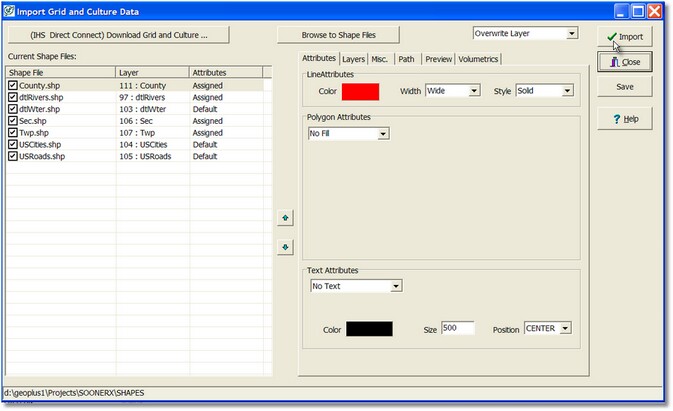Expand the line Width dropdown
The height and width of the screenshot is (411, 673).
pos(452,91)
